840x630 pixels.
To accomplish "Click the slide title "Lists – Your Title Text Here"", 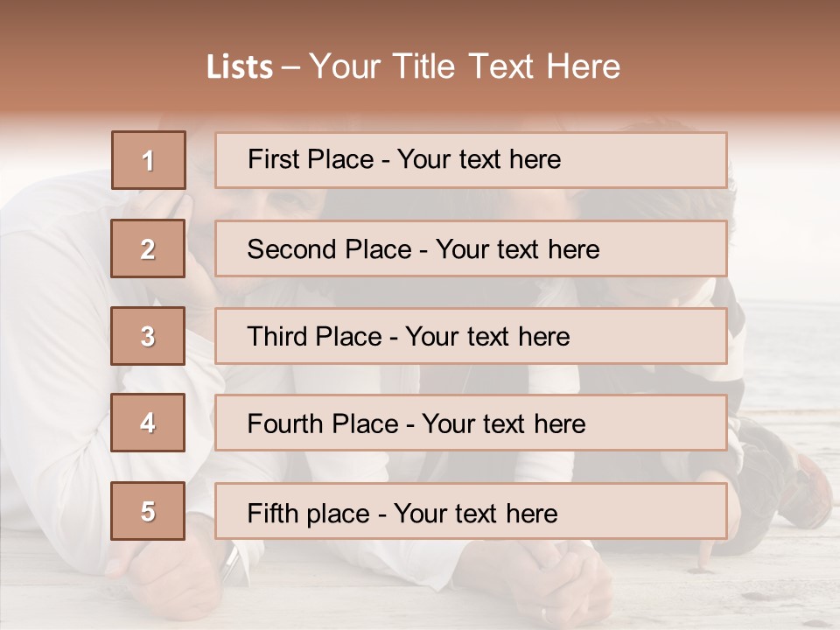I will click(413, 66).
